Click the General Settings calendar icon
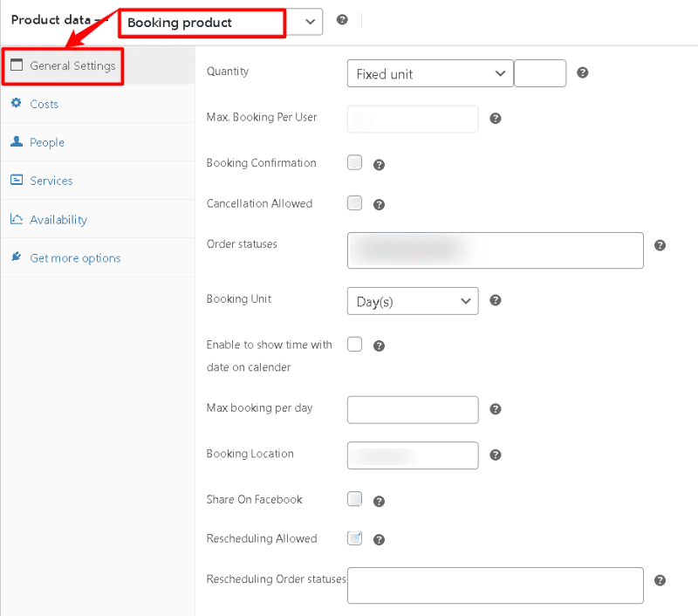The height and width of the screenshot is (616, 698). point(15,65)
